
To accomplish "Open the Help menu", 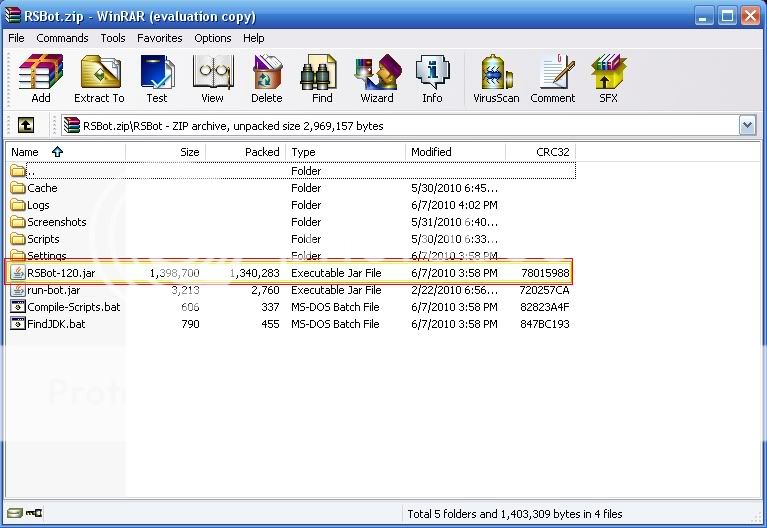I will coord(253,38).
